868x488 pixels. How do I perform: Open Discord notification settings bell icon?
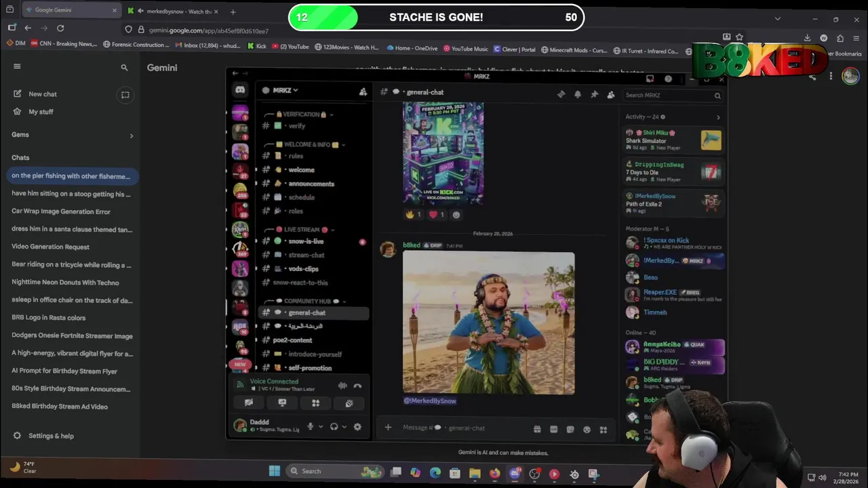578,95
